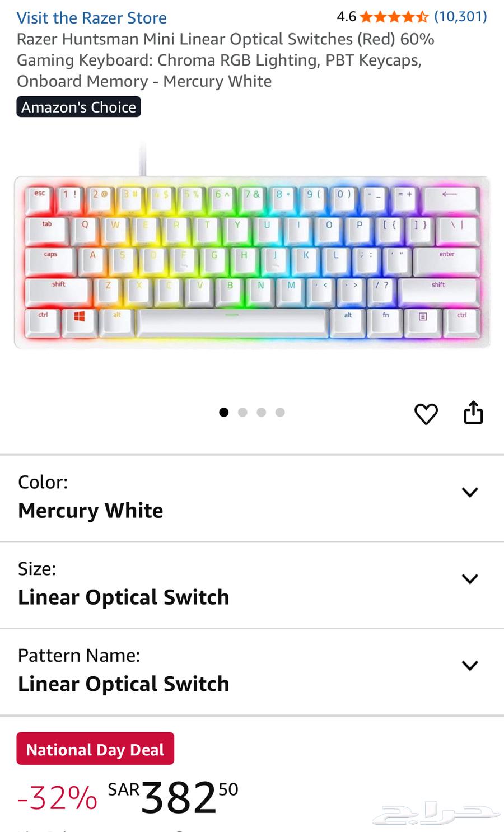The height and width of the screenshot is (832, 504).
Task: Tap the -32% discount label
Action: pos(57,798)
